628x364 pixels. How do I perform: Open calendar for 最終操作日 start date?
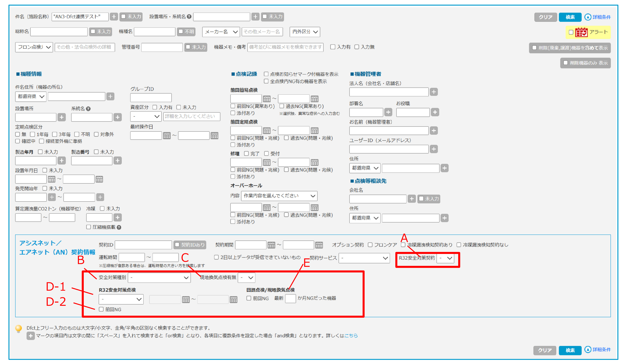point(167,136)
